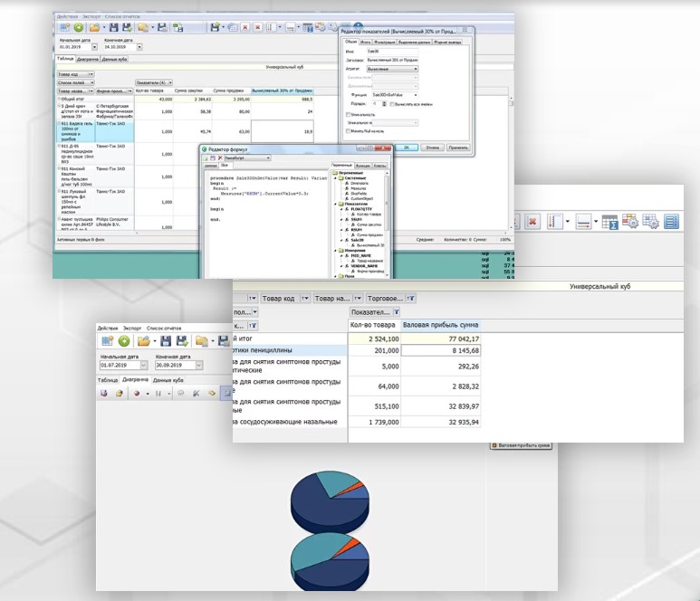This screenshot has height=601, width=700.
Task: Open end date 30.09.2019 dropdown arrow
Action: click(199, 365)
